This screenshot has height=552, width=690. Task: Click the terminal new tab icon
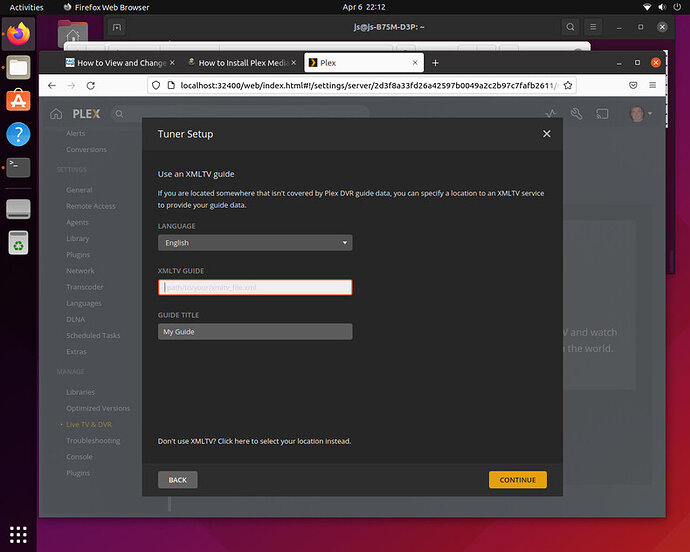pyautogui.click(x=117, y=27)
